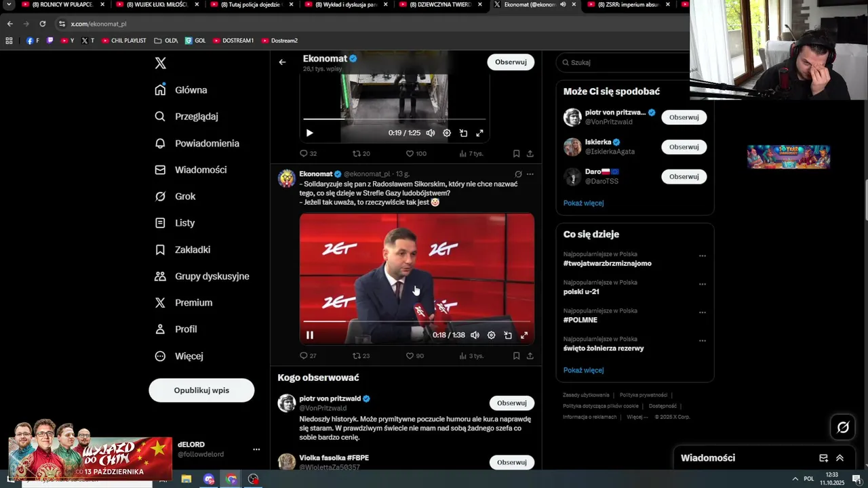Follow Iskierka account
The image size is (868, 488).
point(684,147)
